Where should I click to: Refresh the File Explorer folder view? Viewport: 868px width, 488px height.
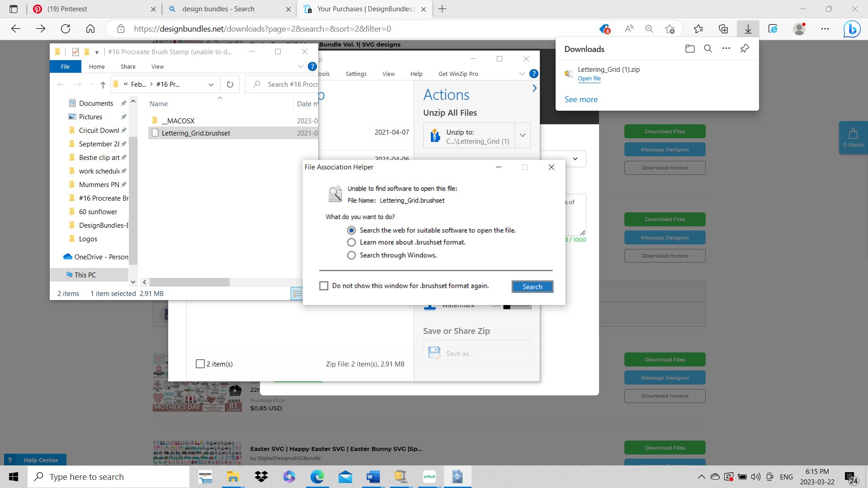pos(230,84)
